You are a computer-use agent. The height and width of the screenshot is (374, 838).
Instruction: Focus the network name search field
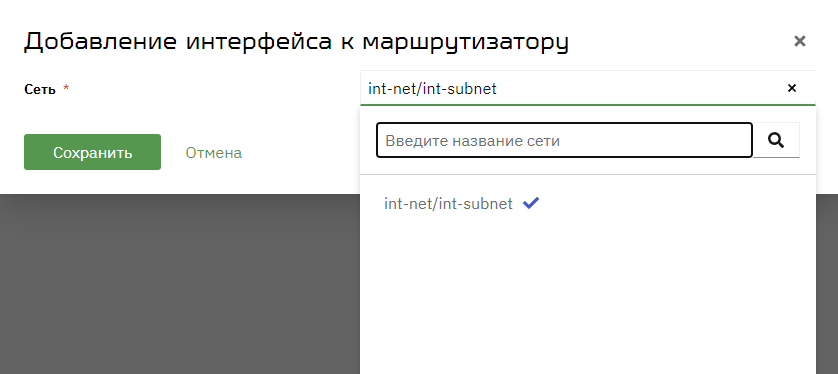pyautogui.click(x=564, y=141)
